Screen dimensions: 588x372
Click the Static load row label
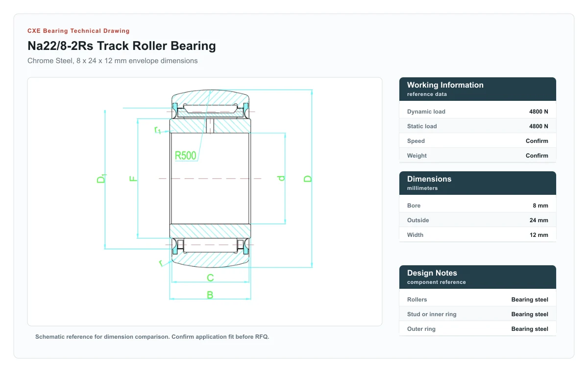[x=422, y=126]
